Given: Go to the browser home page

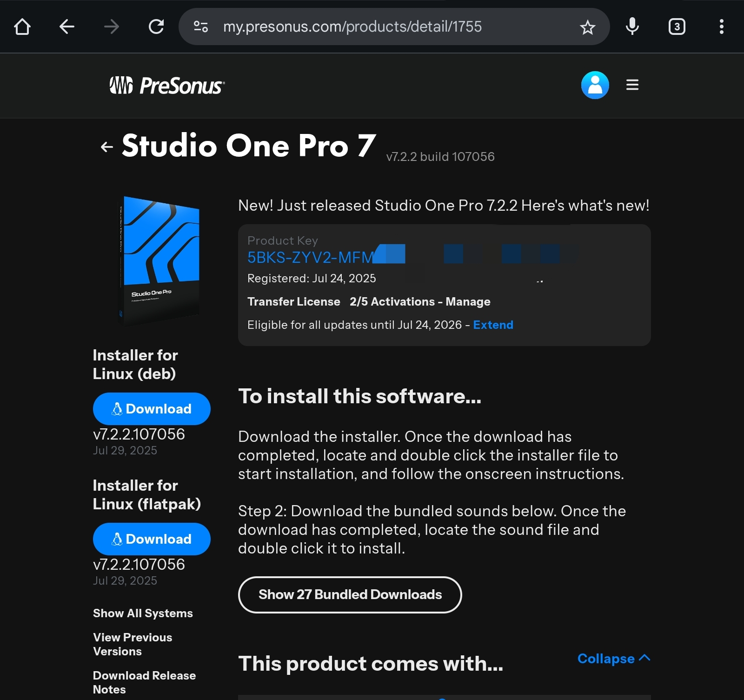Looking at the screenshot, I should (22, 27).
